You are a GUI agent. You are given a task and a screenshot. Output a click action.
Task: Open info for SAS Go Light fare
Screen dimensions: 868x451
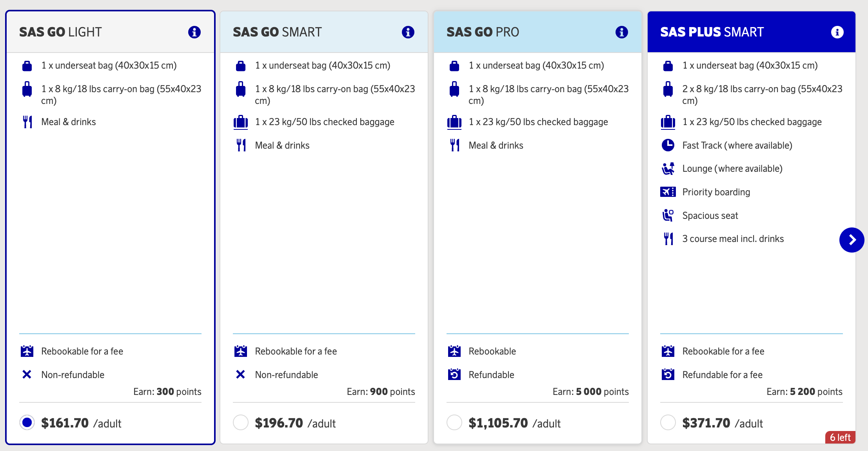(194, 32)
